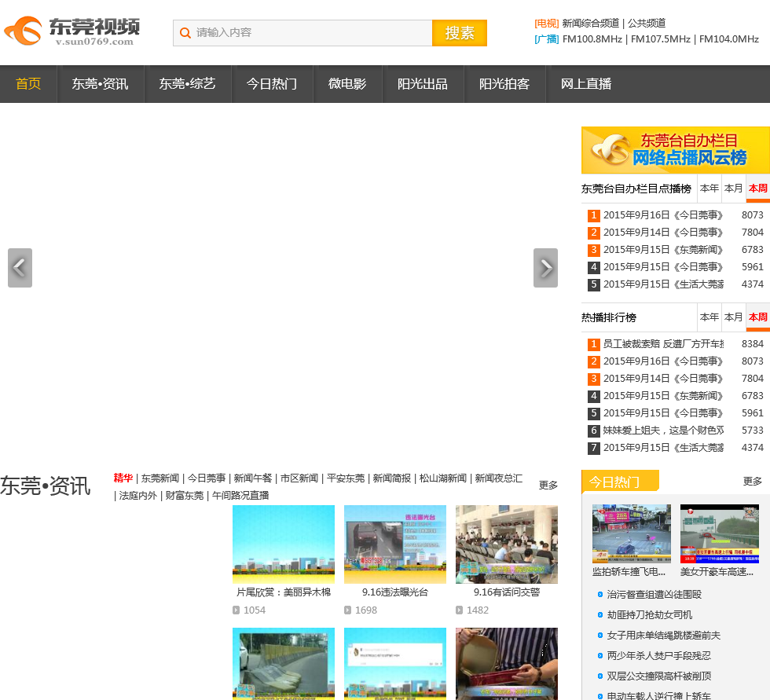Click the FM107.5MHz radio link
The image size is (770, 700).
click(661, 39)
